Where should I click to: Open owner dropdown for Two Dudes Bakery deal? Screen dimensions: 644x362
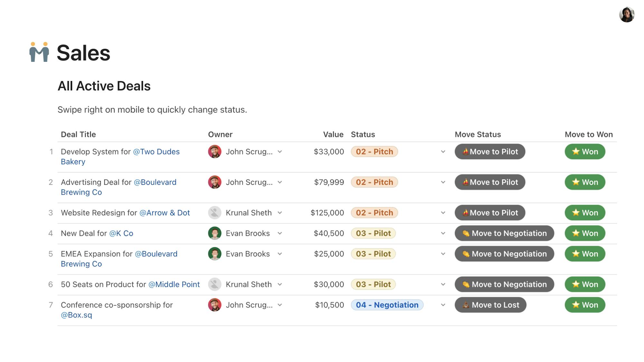(280, 152)
